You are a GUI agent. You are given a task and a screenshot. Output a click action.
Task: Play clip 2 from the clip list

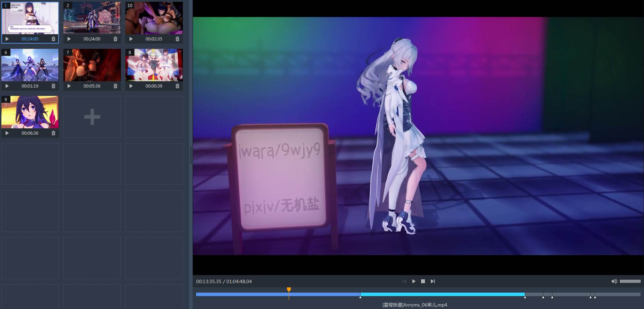coord(69,39)
